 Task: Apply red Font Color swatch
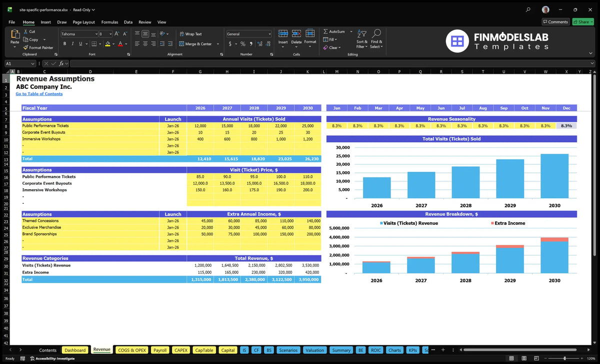pos(120,44)
